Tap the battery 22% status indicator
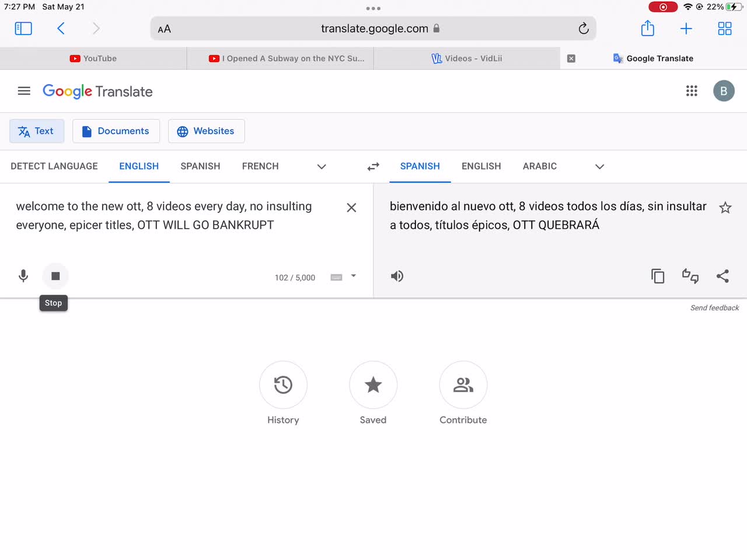Screen dimensions: 747x560 tap(724, 7)
